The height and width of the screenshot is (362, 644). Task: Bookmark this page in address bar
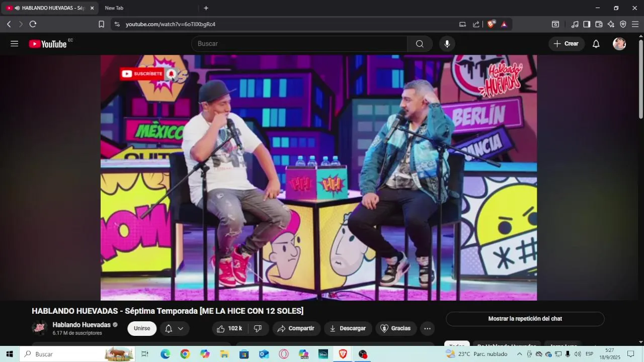click(101, 24)
